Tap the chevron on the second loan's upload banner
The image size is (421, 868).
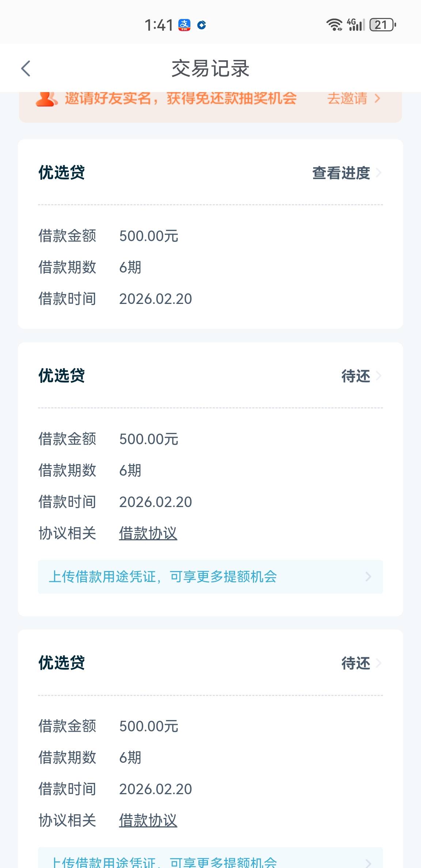(368, 576)
